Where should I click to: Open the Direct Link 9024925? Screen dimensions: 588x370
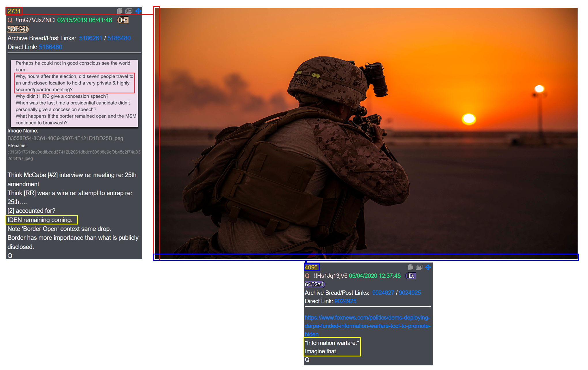pyautogui.click(x=345, y=301)
